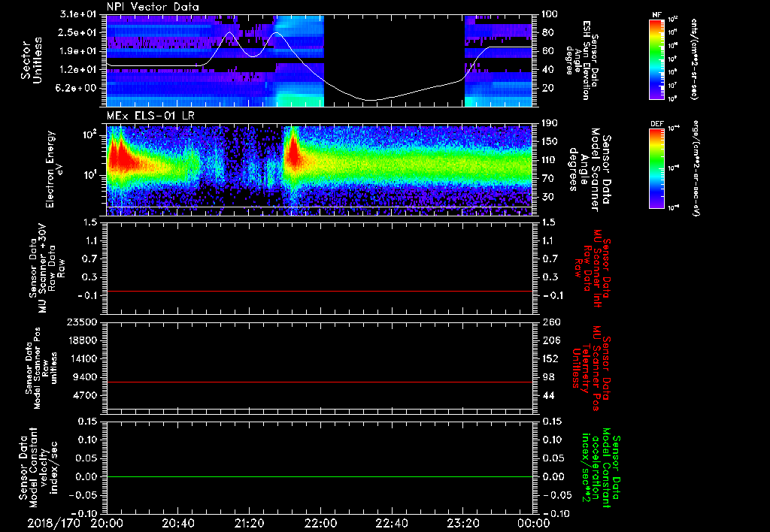Click the "206" telemetry axis value
770x532 pixels.
coord(550,340)
